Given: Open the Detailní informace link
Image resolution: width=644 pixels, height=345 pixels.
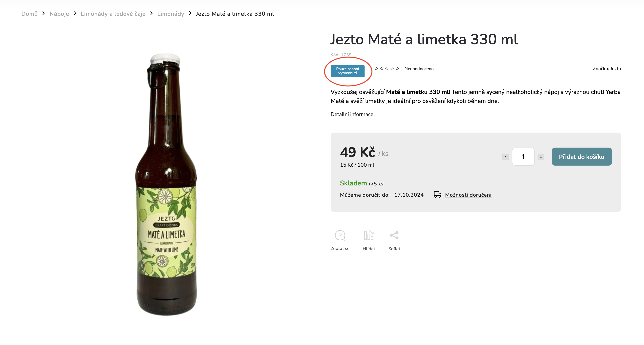Looking at the screenshot, I should (352, 114).
